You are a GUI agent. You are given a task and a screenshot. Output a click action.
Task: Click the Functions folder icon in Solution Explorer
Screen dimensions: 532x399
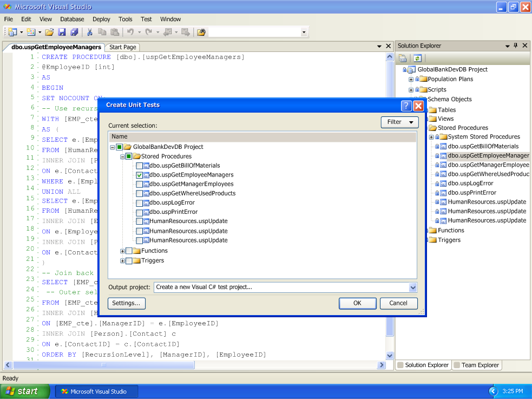(x=432, y=231)
